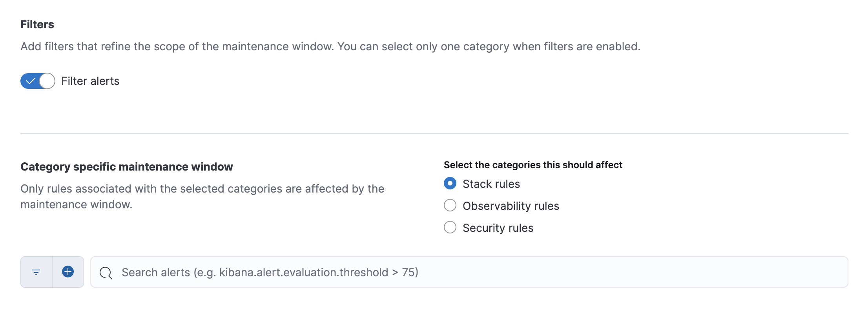Image resolution: width=868 pixels, height=314 pixels.
Task: Disable the Filter alerts toggle
Action: pos(38,81)
